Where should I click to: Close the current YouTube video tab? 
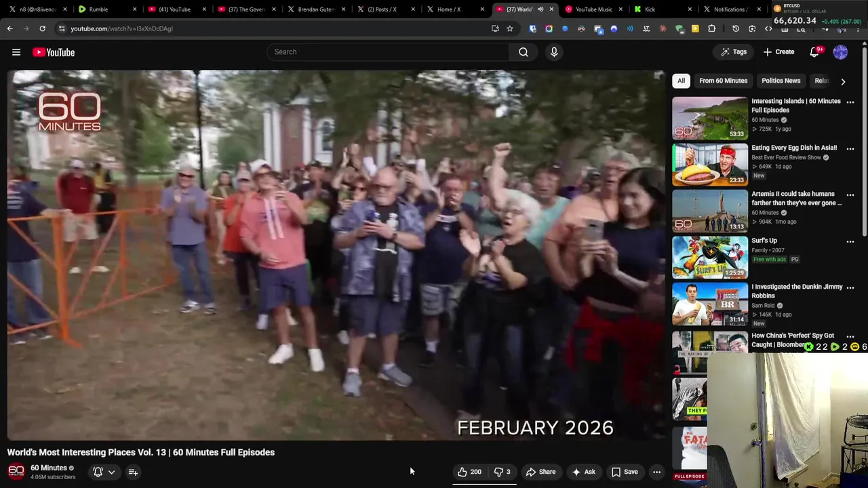click(x=551, y=9)
